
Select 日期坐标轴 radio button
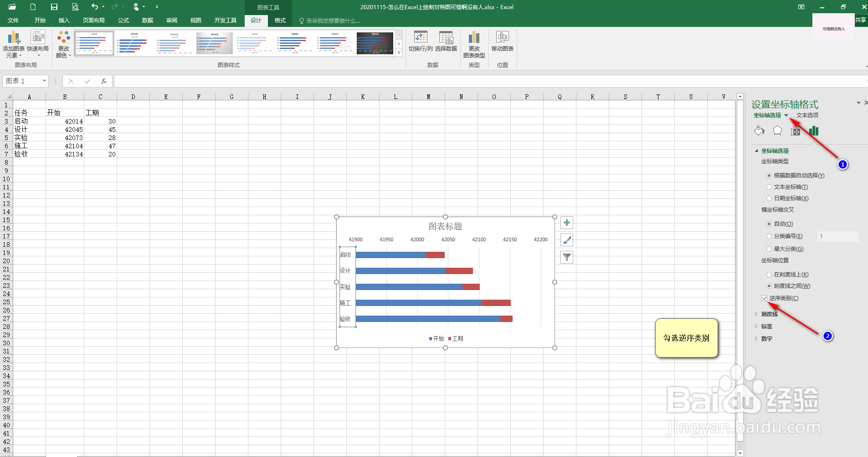coord(769,198)
